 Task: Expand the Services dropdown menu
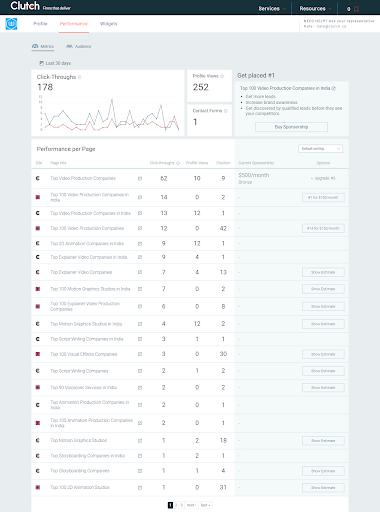tap(272, 9)
